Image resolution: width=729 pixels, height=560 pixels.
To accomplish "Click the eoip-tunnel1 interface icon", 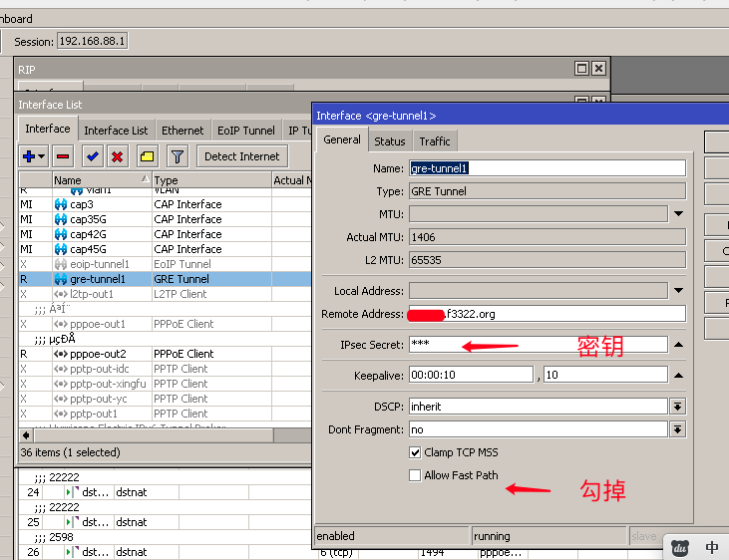I will [61, 264].
